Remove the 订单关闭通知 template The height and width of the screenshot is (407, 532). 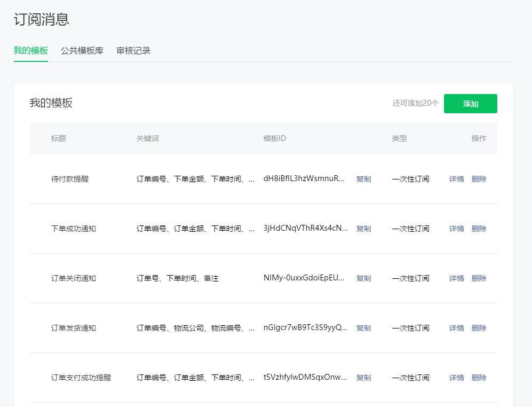(x=479, y=278)
